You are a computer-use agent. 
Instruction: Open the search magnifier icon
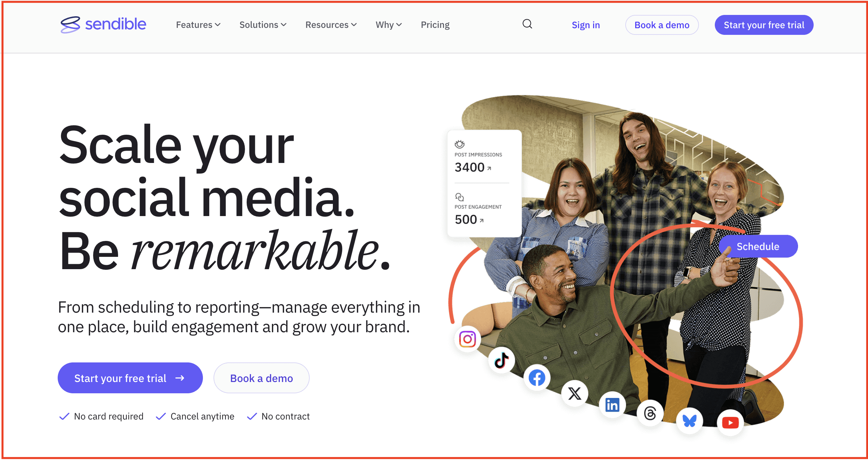tap(527, 24)
